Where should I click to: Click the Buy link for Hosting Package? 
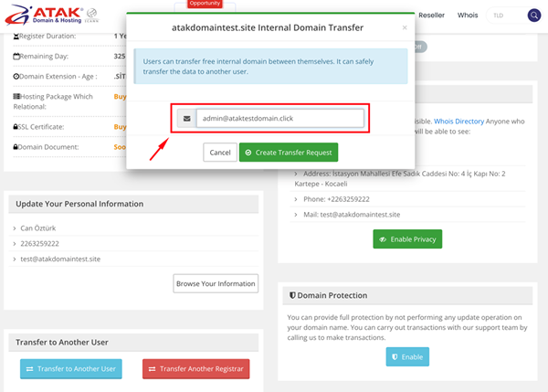click(120, 97)
